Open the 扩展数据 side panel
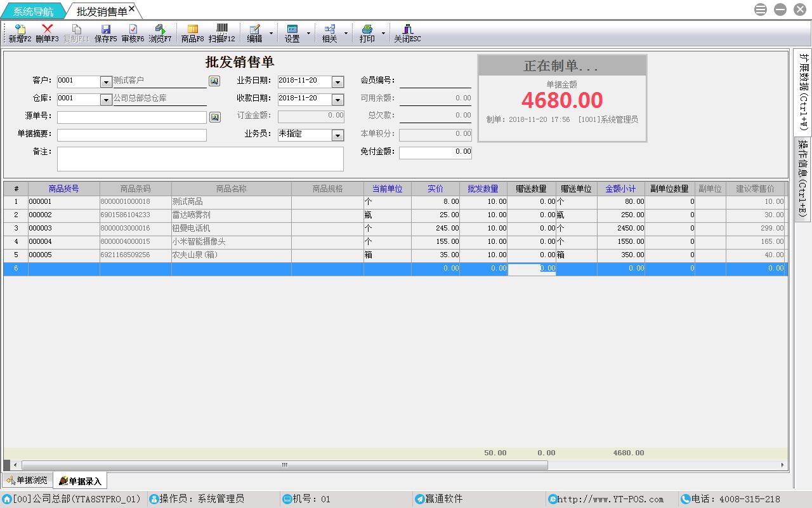This screenshot has height=508, width=812. pyautogui.click(x=803, y=91)
